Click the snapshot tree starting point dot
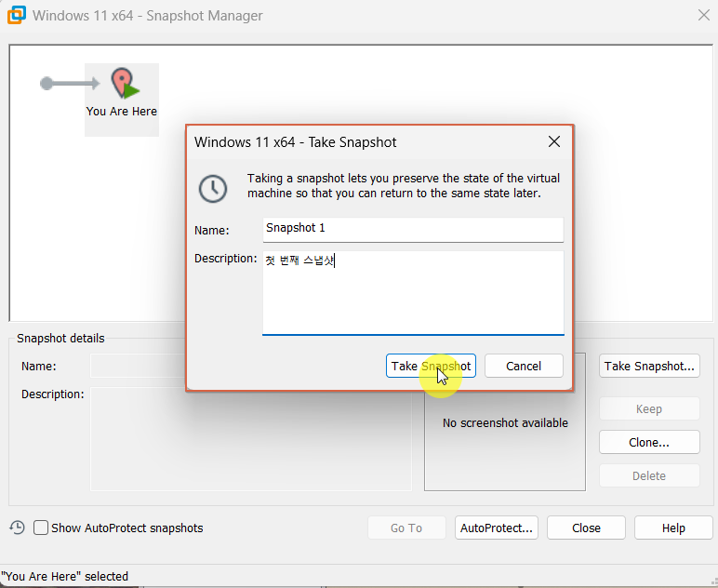This screenshot has width=718, height=588. coord(47,84)
